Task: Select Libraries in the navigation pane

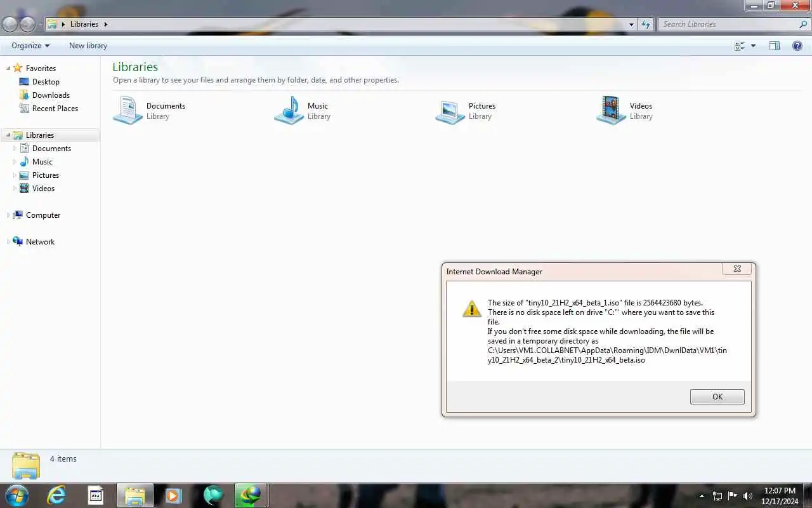Action: click(x=40, y=135)
